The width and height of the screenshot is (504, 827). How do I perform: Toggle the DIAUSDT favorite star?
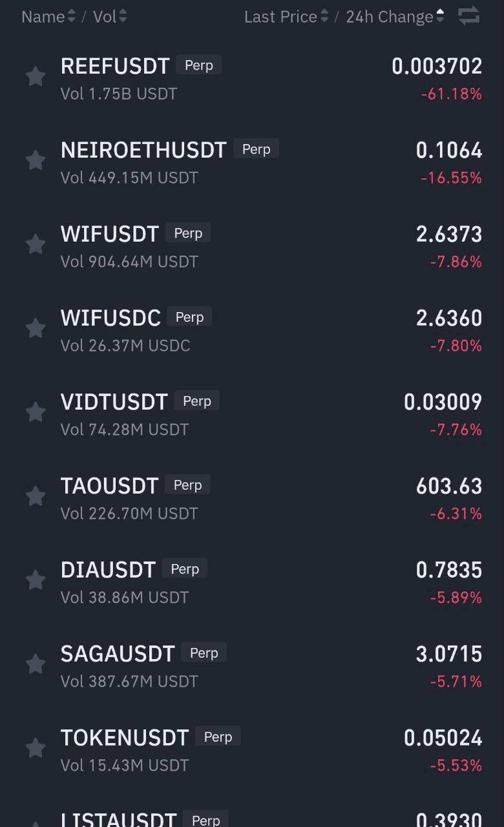click(x=36, y=580)
